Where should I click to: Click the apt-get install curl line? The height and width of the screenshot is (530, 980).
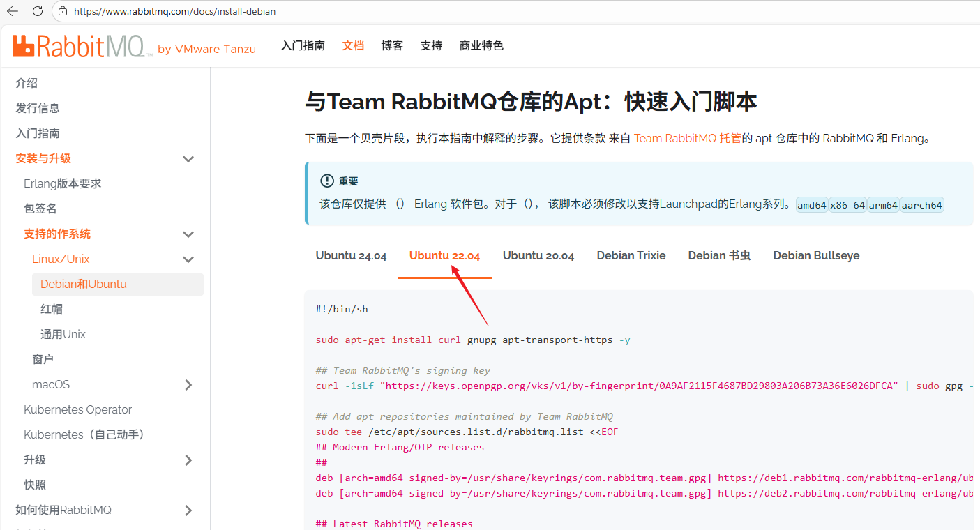[x=473, y=340]
